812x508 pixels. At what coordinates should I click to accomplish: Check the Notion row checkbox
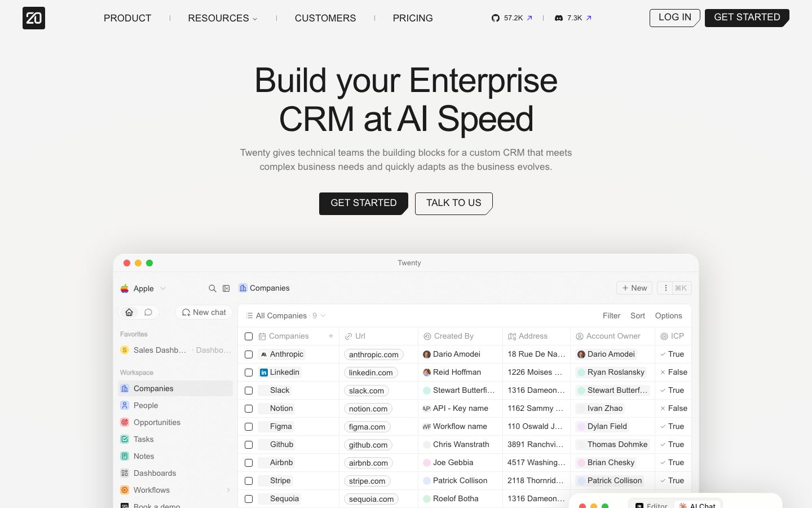pyautogui.click(x=249, y=409)
